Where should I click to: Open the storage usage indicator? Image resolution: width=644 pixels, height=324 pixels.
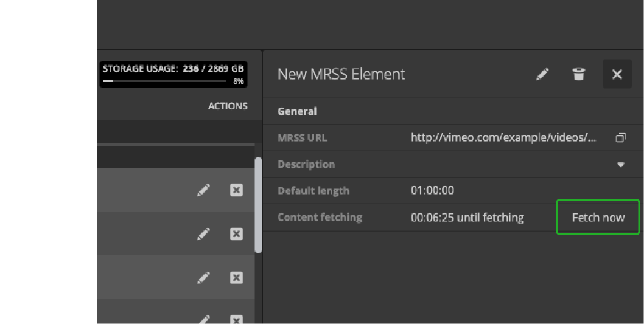(x=173, y=74)
